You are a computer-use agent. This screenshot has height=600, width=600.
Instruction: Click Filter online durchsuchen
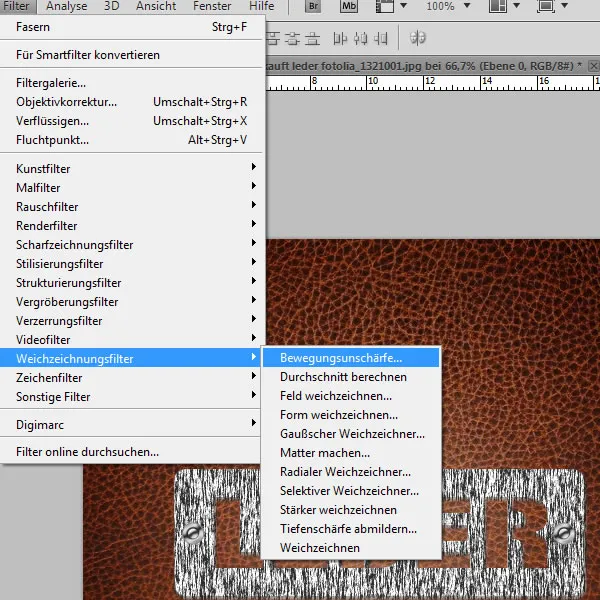(x=88, y=452)
